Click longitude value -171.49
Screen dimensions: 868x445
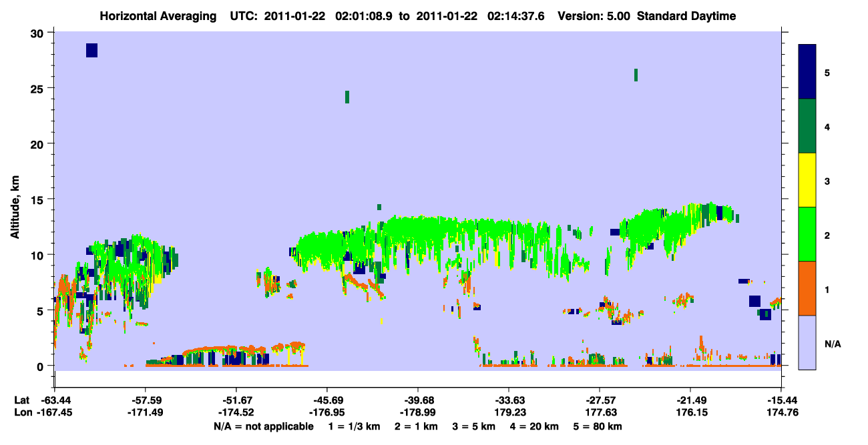click(x=146, y=412)
